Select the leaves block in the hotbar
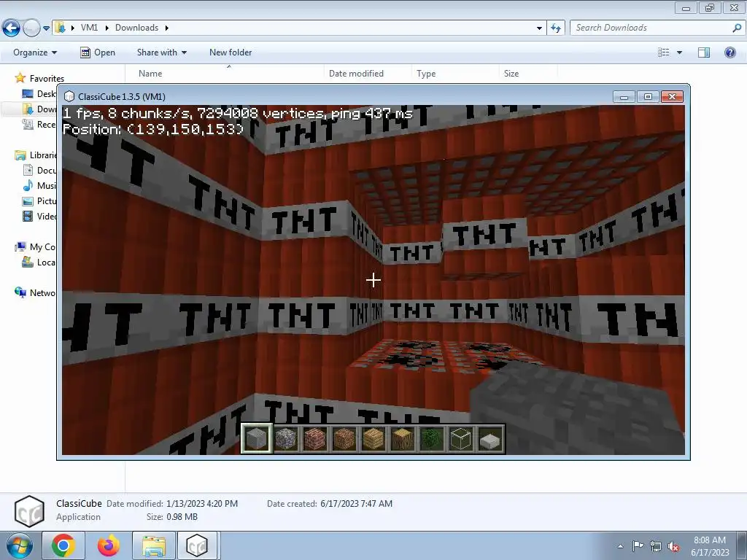The image size is (747, 560). (x=432, y=438)
